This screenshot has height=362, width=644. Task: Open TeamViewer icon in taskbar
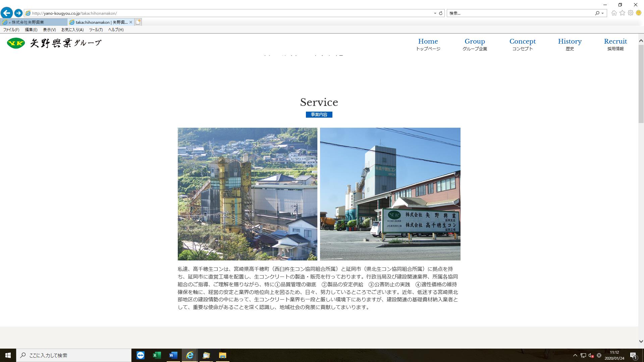point(141,355)
